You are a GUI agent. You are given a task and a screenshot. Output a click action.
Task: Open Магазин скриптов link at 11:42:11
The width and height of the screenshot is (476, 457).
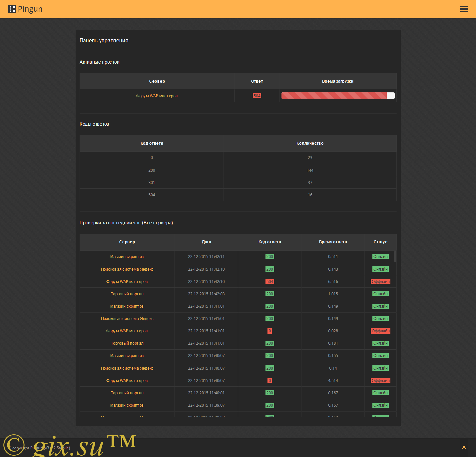(x=127, y=257)
